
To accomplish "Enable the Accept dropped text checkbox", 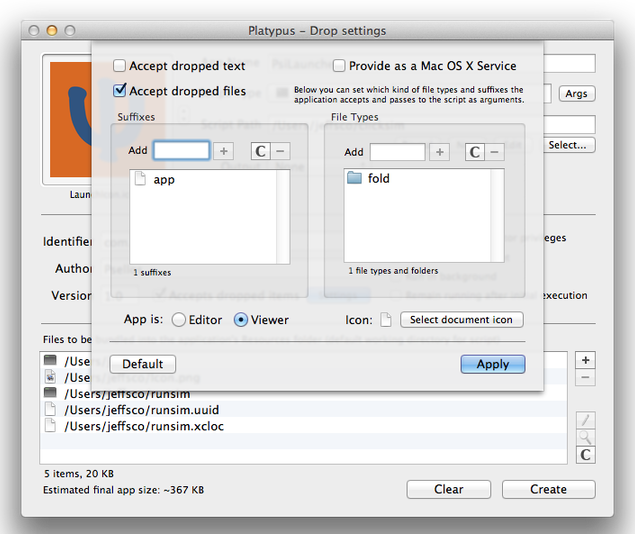I will (x=119, y=66).
